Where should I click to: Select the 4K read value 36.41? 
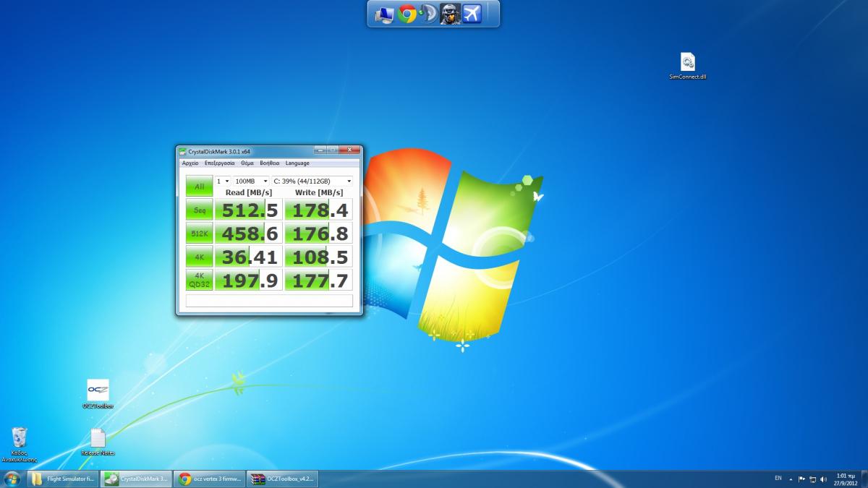tap(249, 257)
